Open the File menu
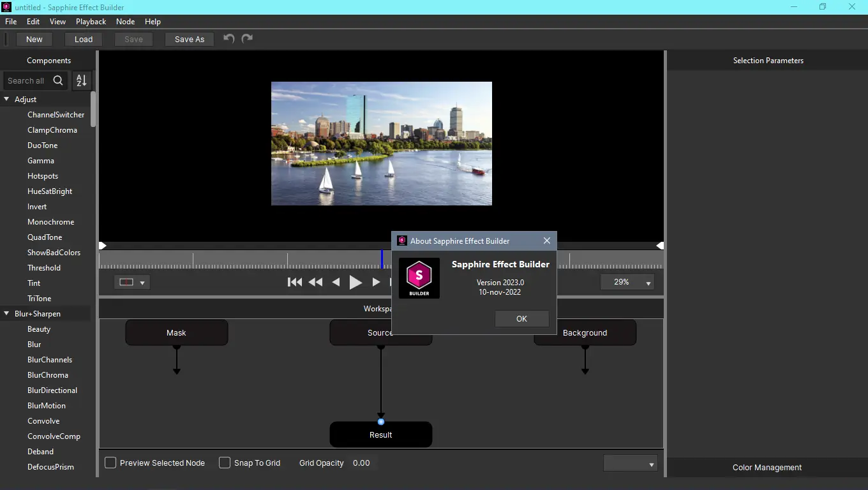Viewport: 868px width, 490px height. tap(11, 22)
